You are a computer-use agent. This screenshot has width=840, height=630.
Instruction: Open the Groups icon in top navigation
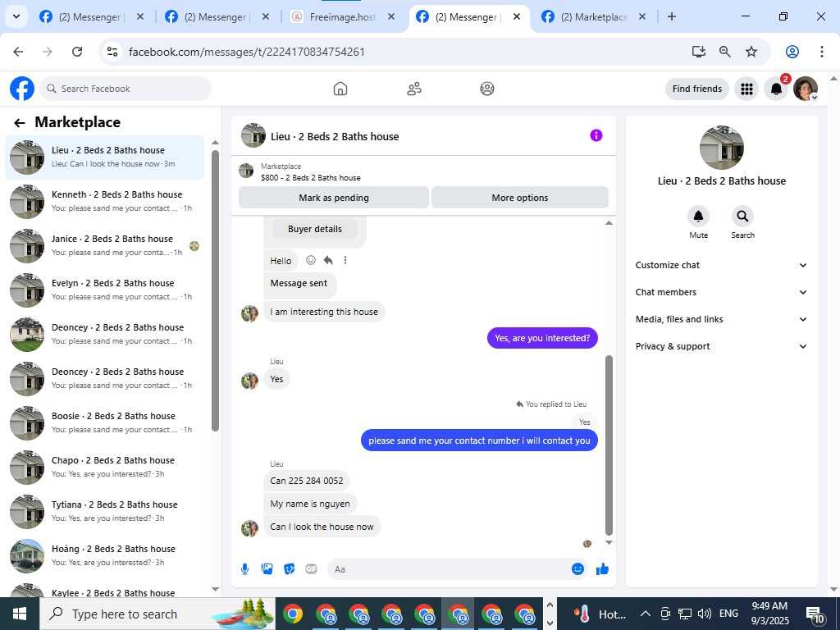click(x=487, y=89)
